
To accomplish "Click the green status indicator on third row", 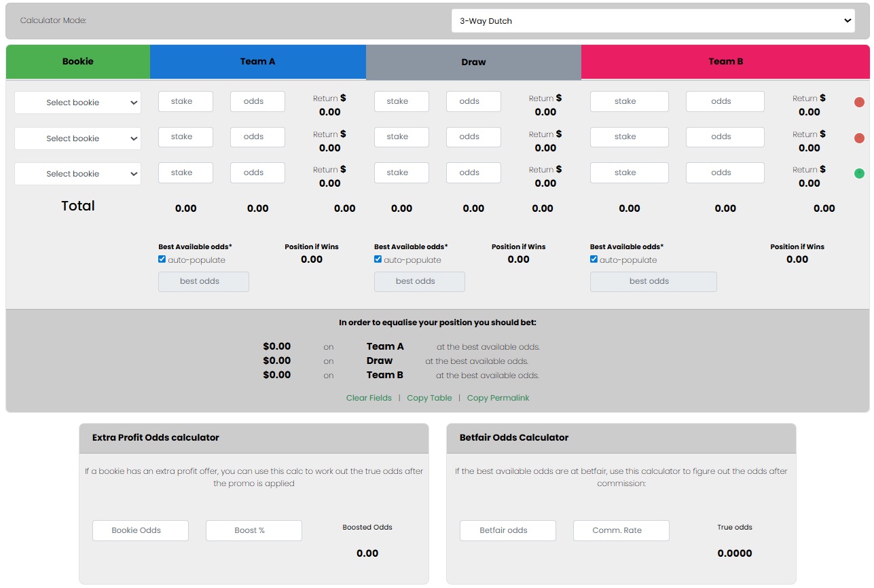I will pyautogui.click(x=860, y=173).
